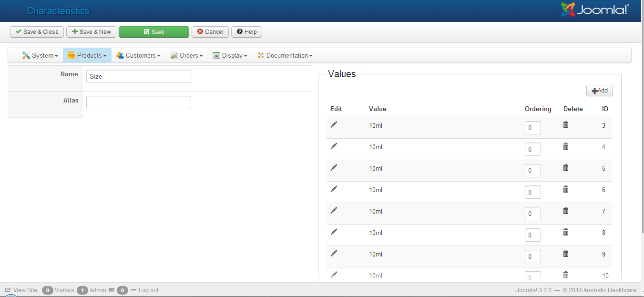
Task: Click the Save & Close button
Action: (x=37, y=32)
